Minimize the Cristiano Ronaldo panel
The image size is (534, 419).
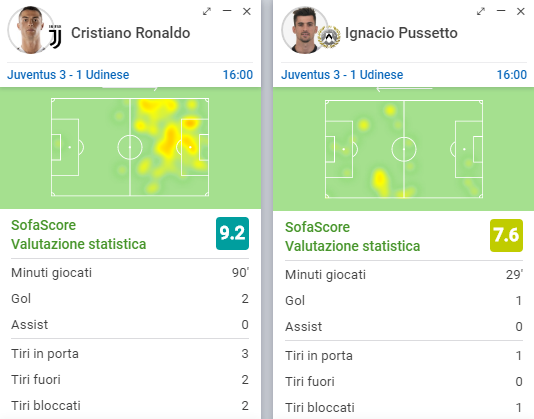point(227,11)
